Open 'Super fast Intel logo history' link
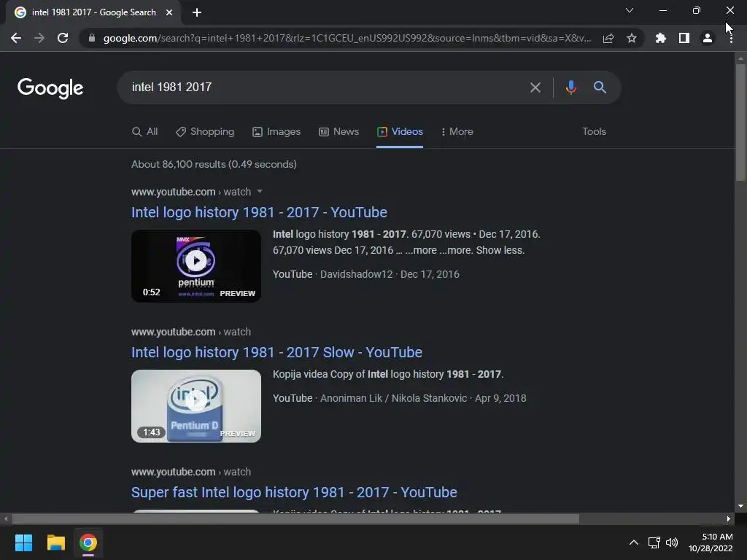The image size is (747, 560). pos(294,492)
